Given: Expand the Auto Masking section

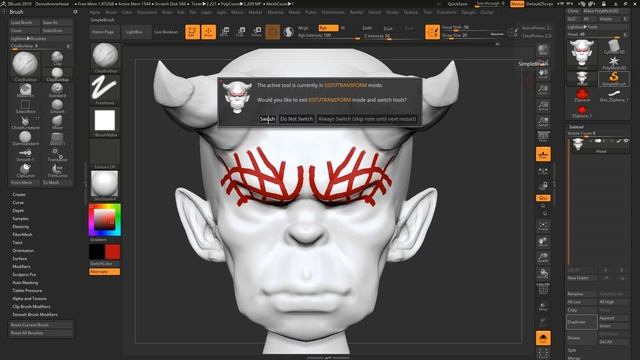Looking at the screenshot, I should coord(25,282).
